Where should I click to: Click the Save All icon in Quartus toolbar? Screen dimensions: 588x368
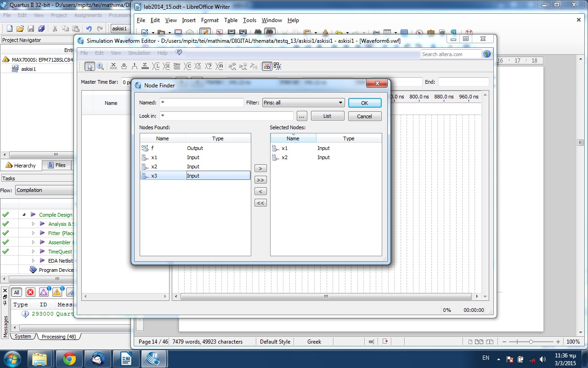[41, 29]
